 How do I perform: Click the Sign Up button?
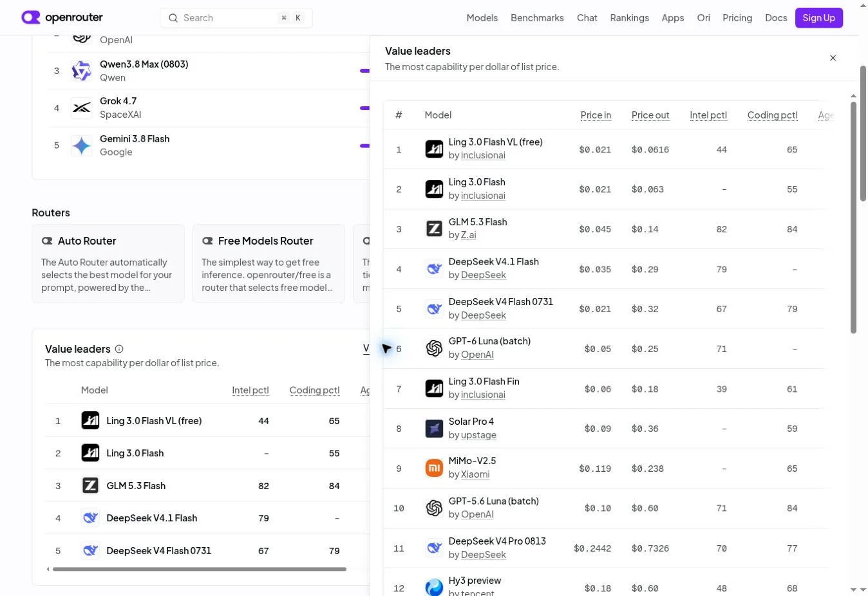[x=819, y=18]
